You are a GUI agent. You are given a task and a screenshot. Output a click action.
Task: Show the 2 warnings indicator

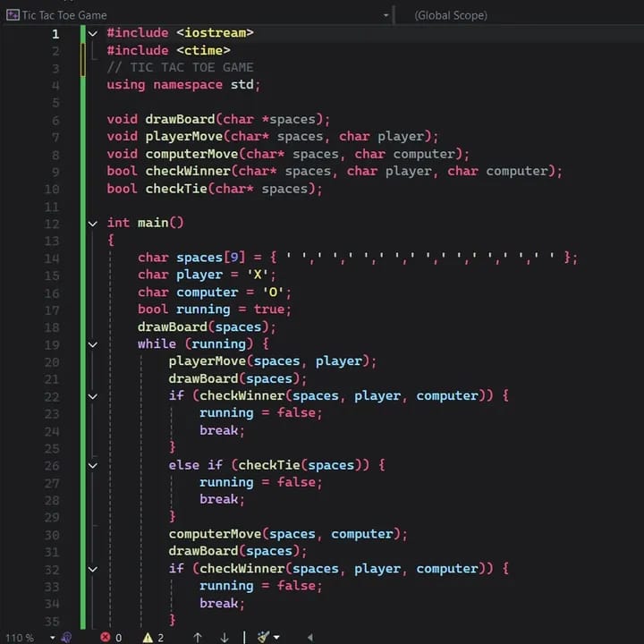tap(153, 638)
